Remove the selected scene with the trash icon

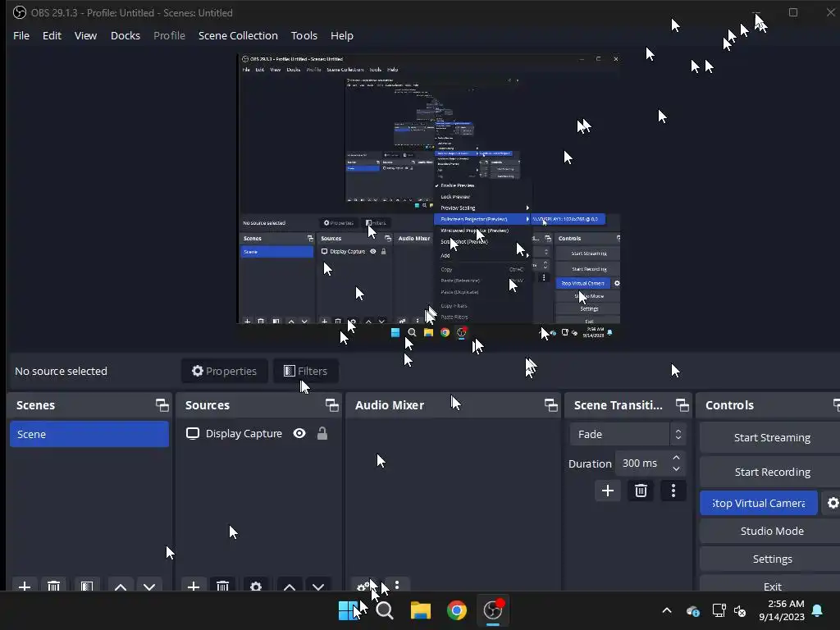53,586
